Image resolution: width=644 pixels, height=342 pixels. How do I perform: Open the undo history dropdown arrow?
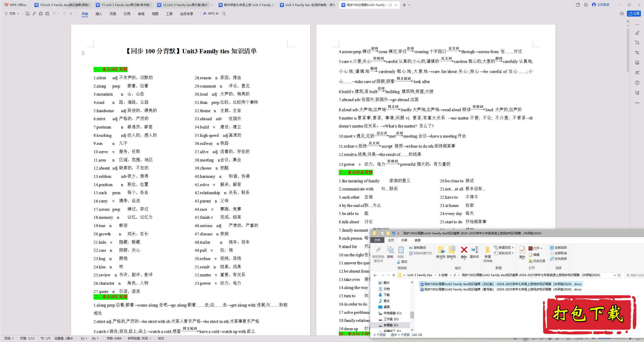[x=58, y=14]
